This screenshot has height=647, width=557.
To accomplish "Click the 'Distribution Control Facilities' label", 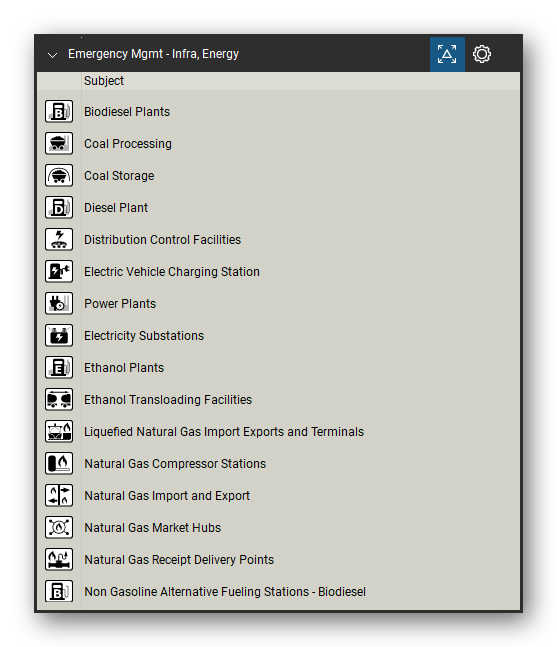I will [163, 240].
